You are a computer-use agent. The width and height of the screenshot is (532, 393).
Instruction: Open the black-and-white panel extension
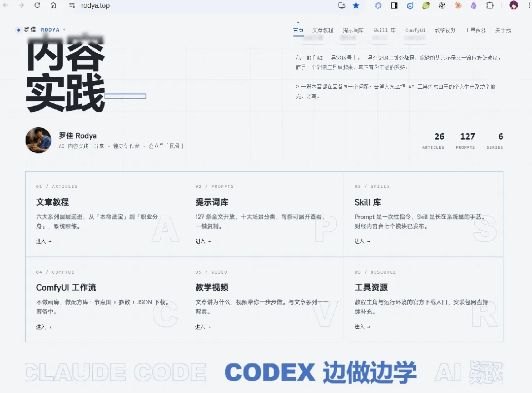(394, 5)
